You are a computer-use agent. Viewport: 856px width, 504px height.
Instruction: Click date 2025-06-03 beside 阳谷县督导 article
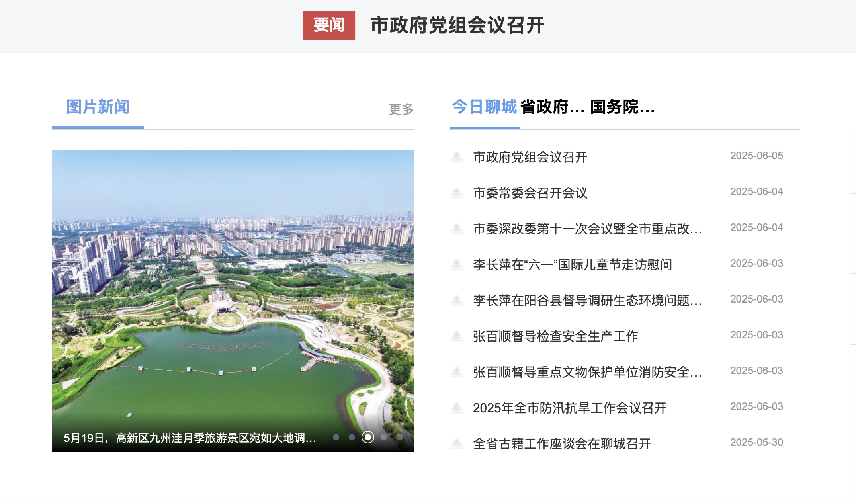(x=756, y=299)
